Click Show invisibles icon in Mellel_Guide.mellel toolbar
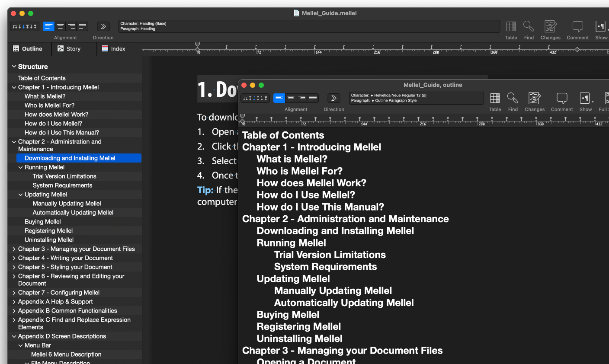 click(600, 26)
